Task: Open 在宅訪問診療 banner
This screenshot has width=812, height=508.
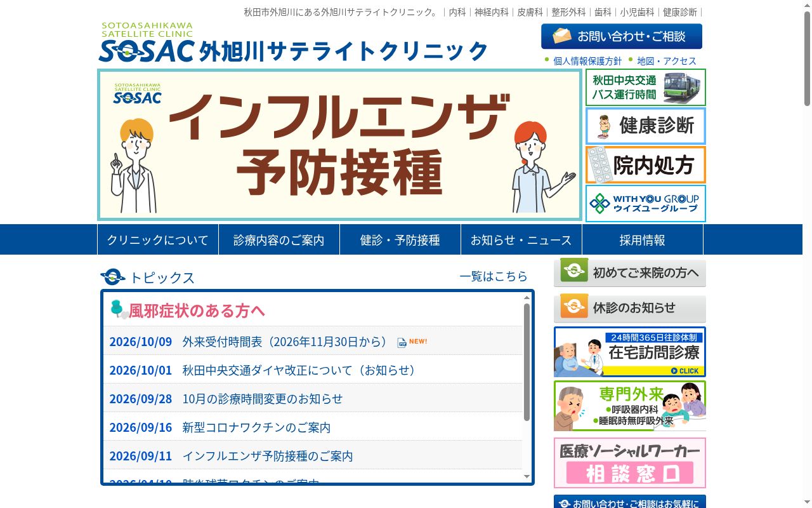Action: [x=630, y=352]
